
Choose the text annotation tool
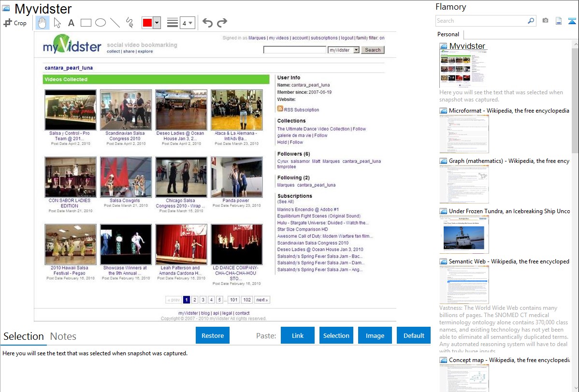click(71, 23)
